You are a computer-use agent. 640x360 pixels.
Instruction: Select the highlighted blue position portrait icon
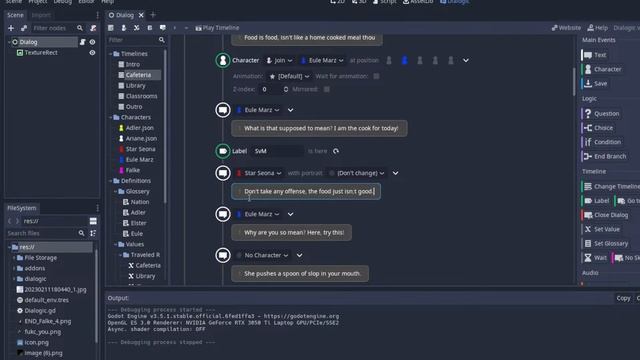[404, 60]
